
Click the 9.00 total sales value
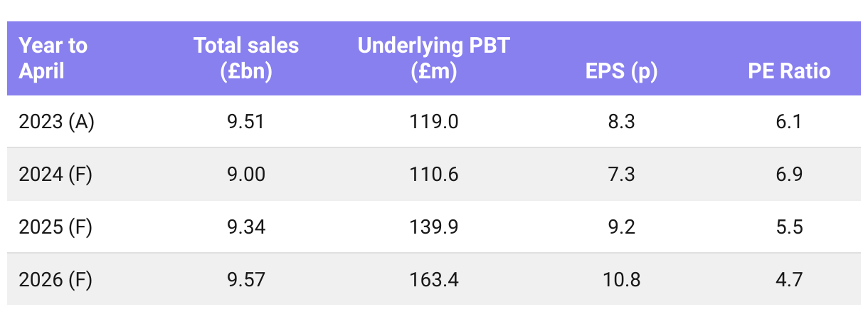[246, 175]
